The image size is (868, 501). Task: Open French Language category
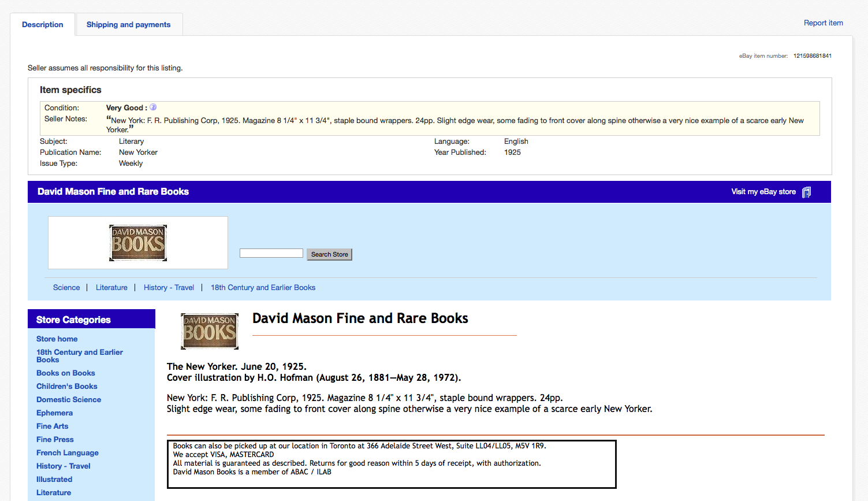coord(68,452)
